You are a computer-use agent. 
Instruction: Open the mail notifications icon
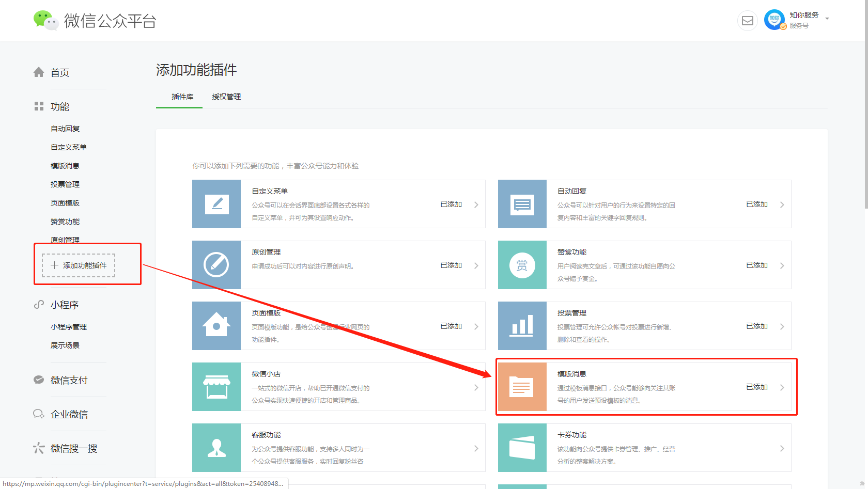747,21
